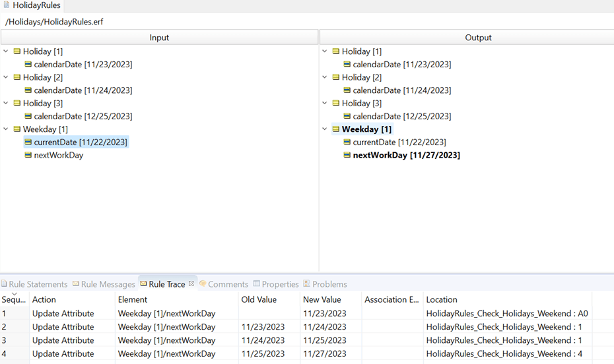The height and width of the screenshot is (364, 614).
Task: Collapse Holiday [2] in the Output pane
Action: (x=325, y=77)
